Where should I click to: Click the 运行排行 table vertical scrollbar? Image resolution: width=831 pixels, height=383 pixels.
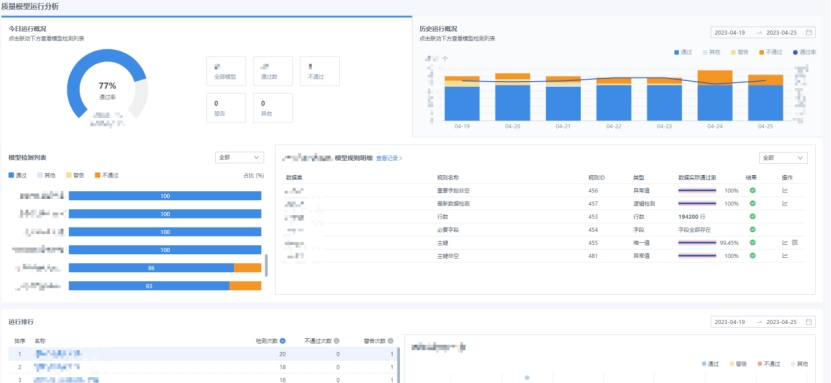[x=399, y=366]
